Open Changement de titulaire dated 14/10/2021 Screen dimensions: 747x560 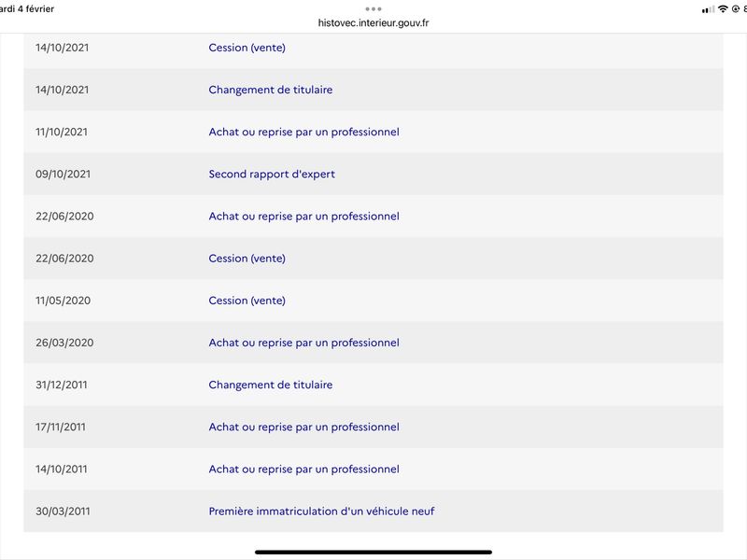click(x=271, y=90)
